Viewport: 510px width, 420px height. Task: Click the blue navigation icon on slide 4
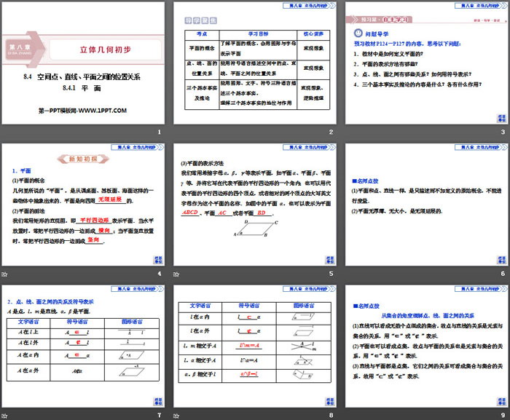pyautogui.click(x=158, y=260)
